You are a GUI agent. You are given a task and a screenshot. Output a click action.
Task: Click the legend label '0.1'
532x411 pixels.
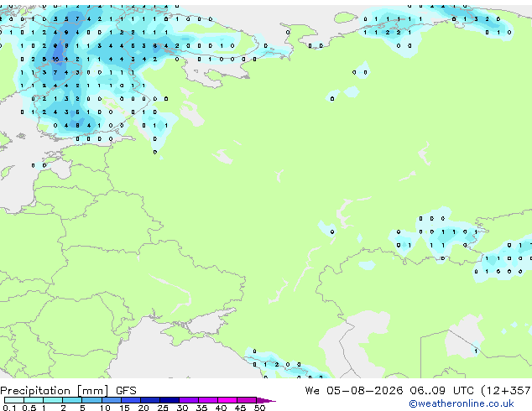pos(9,408)
